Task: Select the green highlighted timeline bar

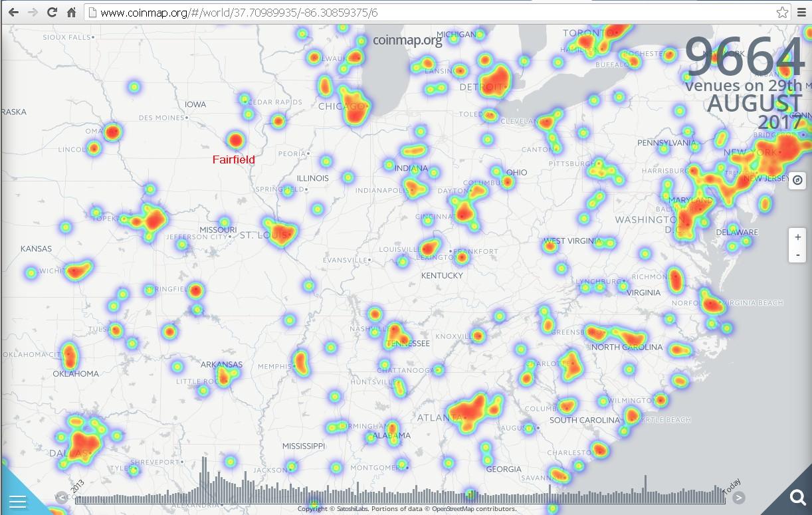Action: point(470,494)
